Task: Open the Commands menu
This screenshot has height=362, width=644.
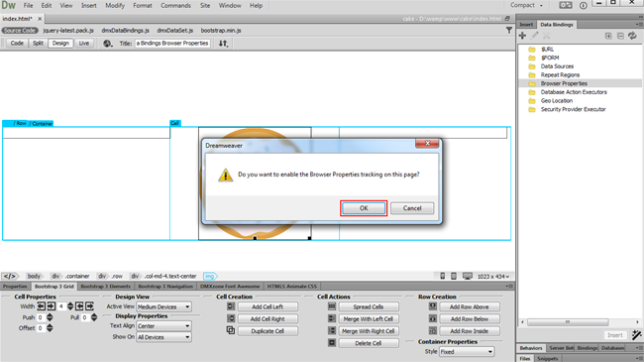Action: click(x=175, y=5)
